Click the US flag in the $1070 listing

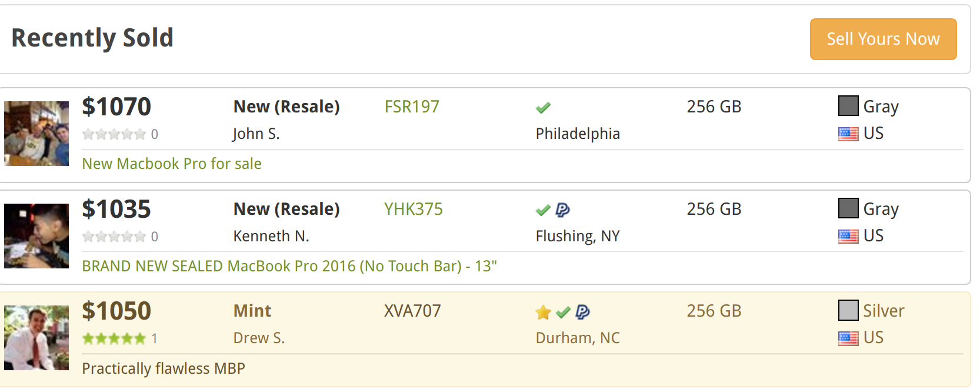pyautogui.click(x=848, y=134)
